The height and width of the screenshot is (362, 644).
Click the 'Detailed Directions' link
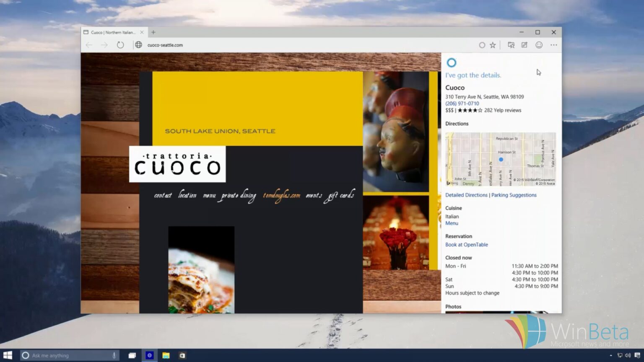[466, 195]
